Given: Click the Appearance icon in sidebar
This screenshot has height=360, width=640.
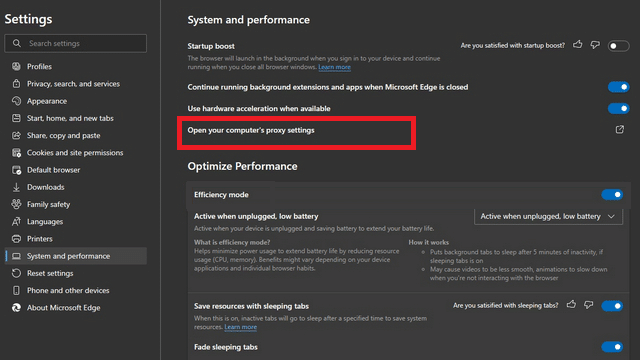Looking at the screenshot, I should pyautogui.click(x=16, y=101).
